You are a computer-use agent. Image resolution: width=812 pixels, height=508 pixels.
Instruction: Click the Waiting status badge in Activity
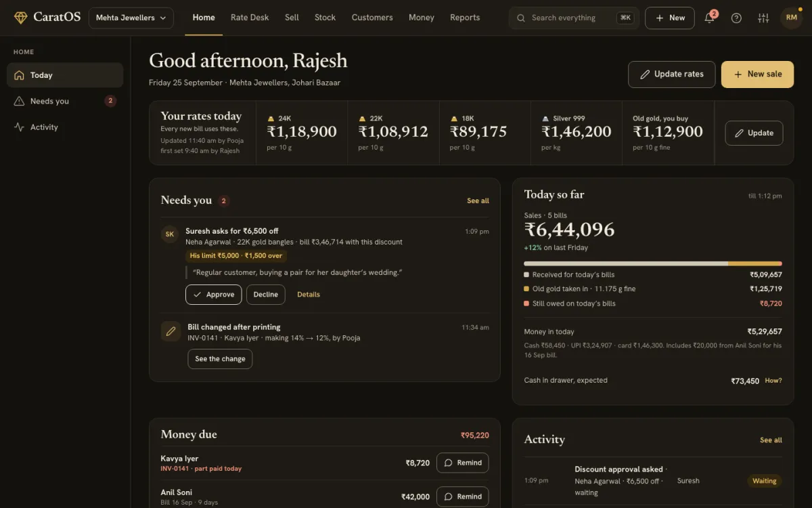tap(765, 481)
